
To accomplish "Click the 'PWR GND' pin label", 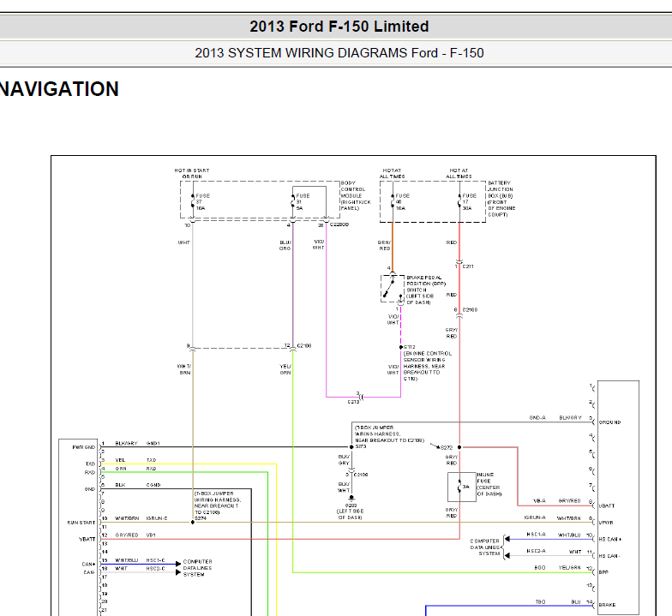I will (84, 447).
